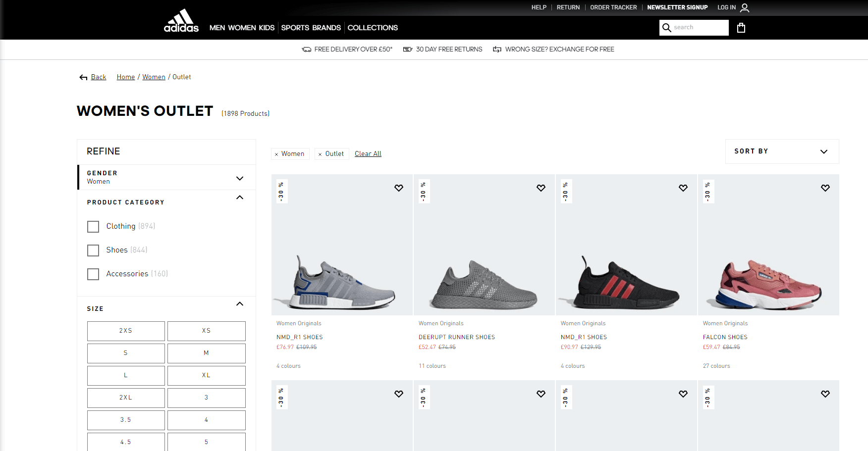868x451 pixels.
Task: Add Falcon Shoes to wishlist
Action: (825, 188)
